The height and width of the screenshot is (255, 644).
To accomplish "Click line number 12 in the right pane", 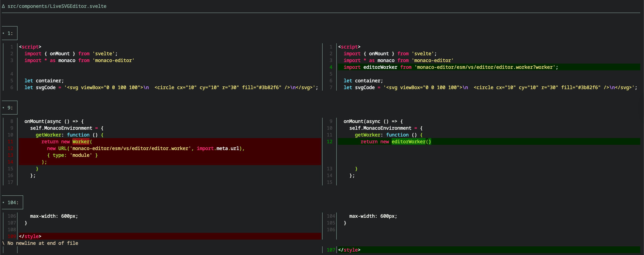I will [x=330, y=141].
